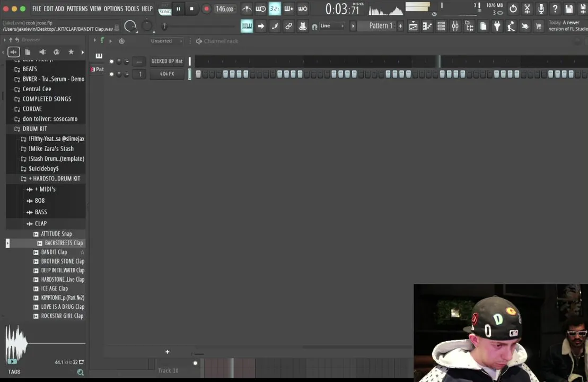Screen dimensions: 588x382
Task: Open the ADD menu
Action: [59, 8]
